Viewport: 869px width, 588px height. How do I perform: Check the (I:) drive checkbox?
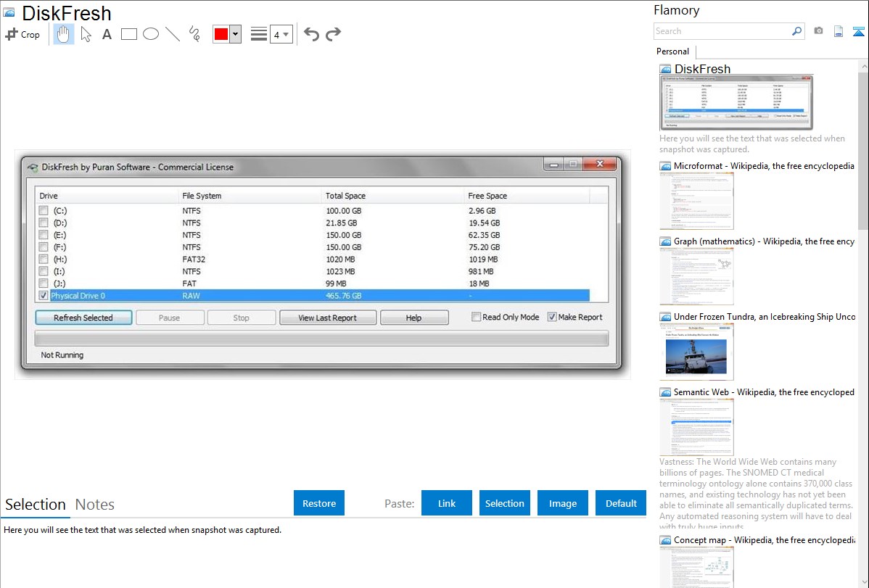click(x=44, y=272)
